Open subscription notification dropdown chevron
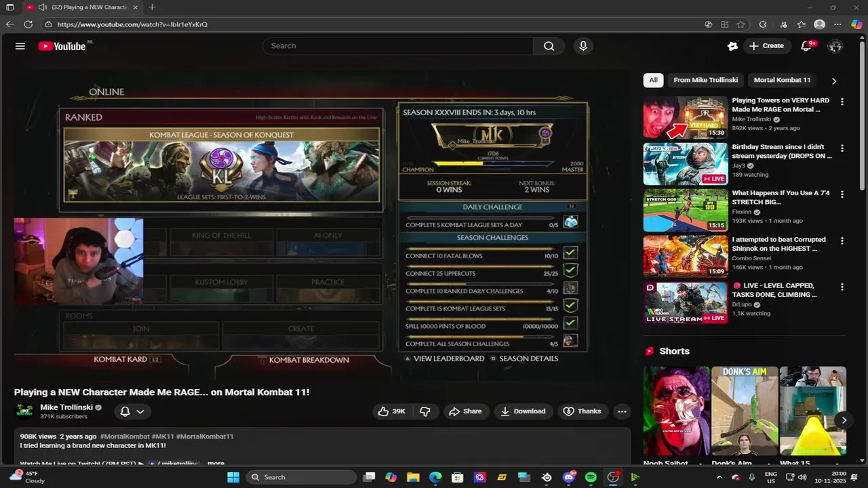The width and height of the screenshot is (868, 488). (x=140, y=411)
